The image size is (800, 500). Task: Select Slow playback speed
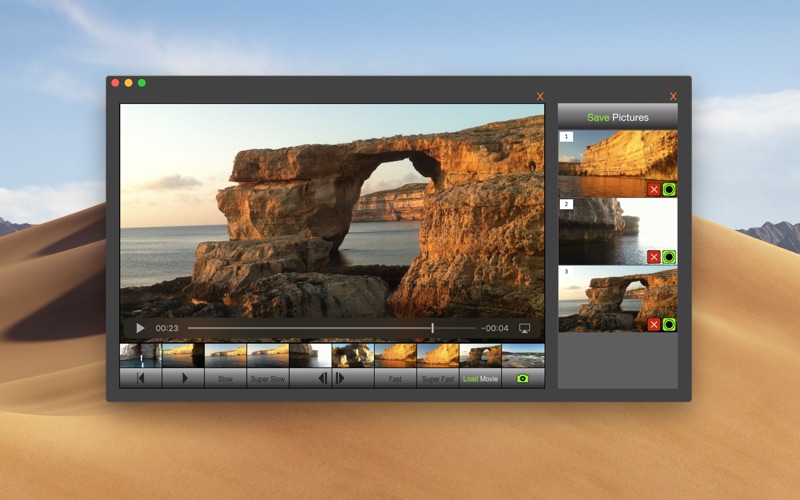[226, 379]
